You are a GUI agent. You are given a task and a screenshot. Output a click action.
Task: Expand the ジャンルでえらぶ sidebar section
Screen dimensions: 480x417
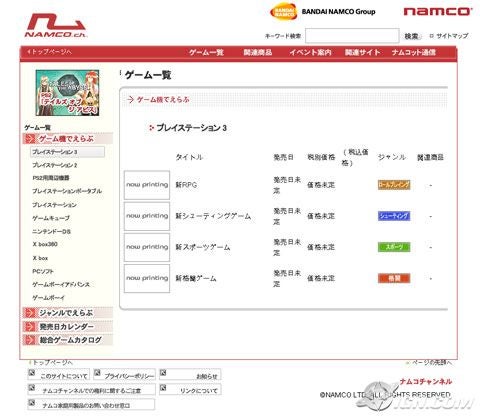tap(68, 313)
